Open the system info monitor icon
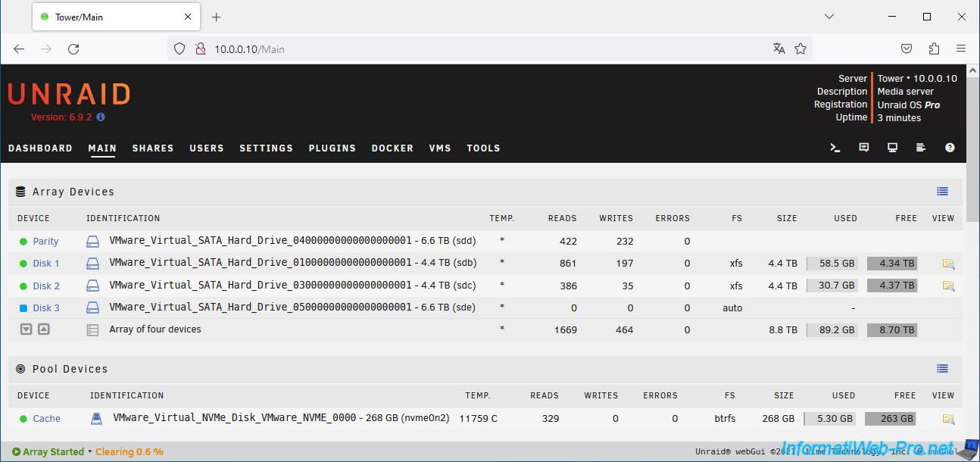Image resolution: width=980 pixels, height=462 pixels. tap(892, 148)
